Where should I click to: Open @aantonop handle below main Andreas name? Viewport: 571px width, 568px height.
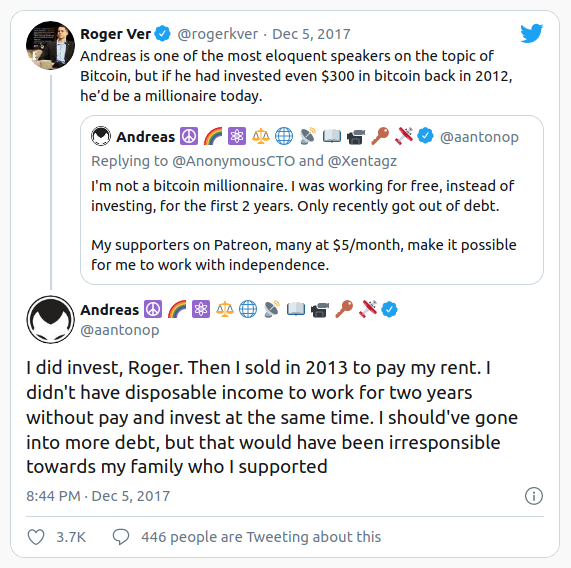(x=120, y=330)
